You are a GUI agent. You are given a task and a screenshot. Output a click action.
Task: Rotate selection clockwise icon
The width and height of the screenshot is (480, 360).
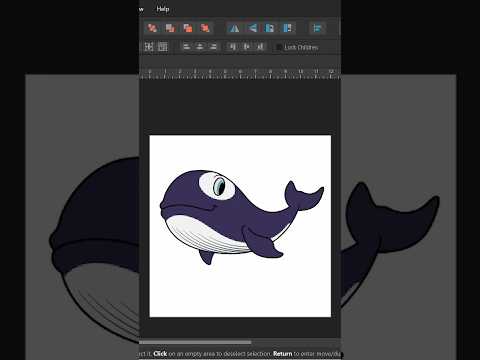287,28
